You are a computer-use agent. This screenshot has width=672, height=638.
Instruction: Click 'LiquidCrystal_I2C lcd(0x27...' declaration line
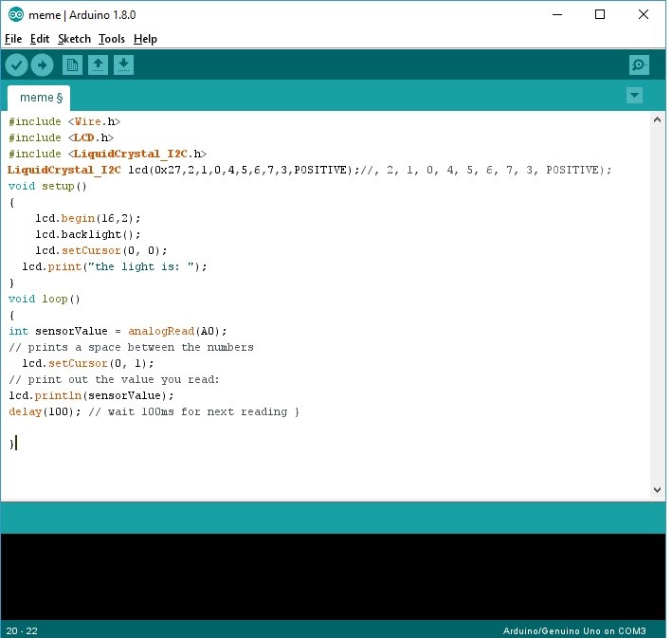point(309,171)
